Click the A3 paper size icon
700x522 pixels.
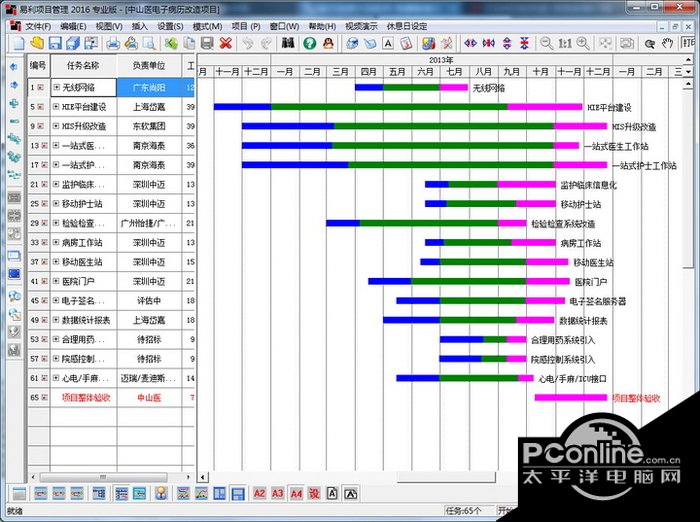278,493
